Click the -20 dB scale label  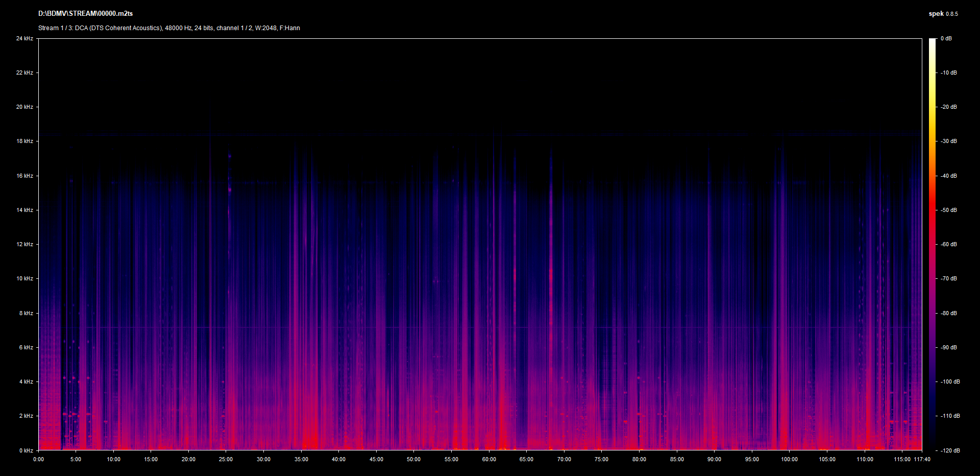coord(949,107)
